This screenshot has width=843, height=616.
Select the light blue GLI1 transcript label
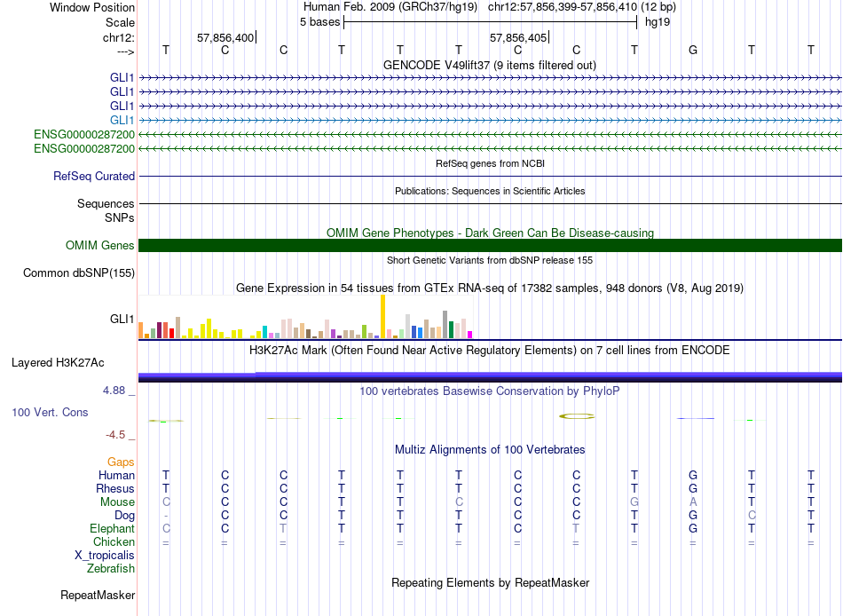pos(122,120)
